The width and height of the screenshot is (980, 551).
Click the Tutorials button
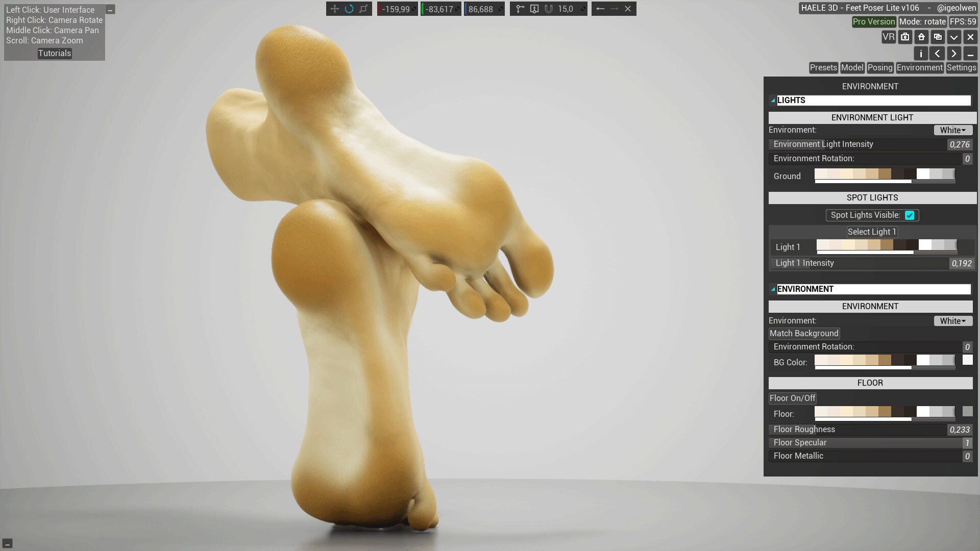[x=55, y=53]
